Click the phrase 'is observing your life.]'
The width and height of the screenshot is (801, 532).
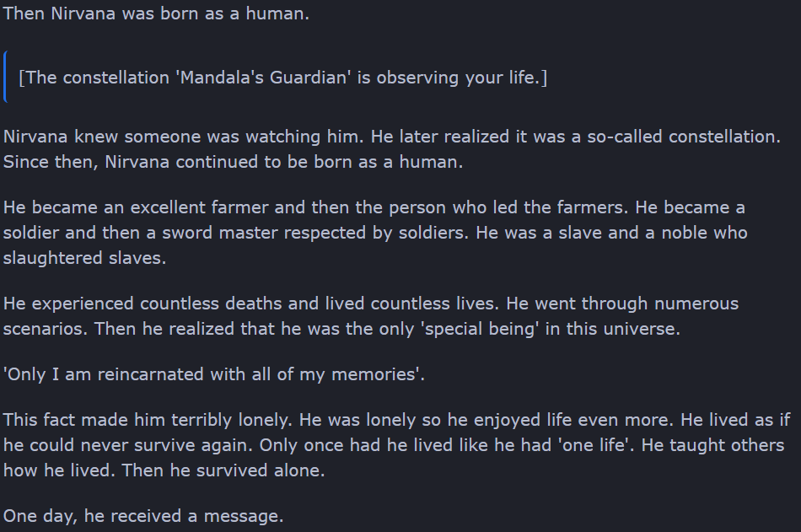[x=452, y=78]
